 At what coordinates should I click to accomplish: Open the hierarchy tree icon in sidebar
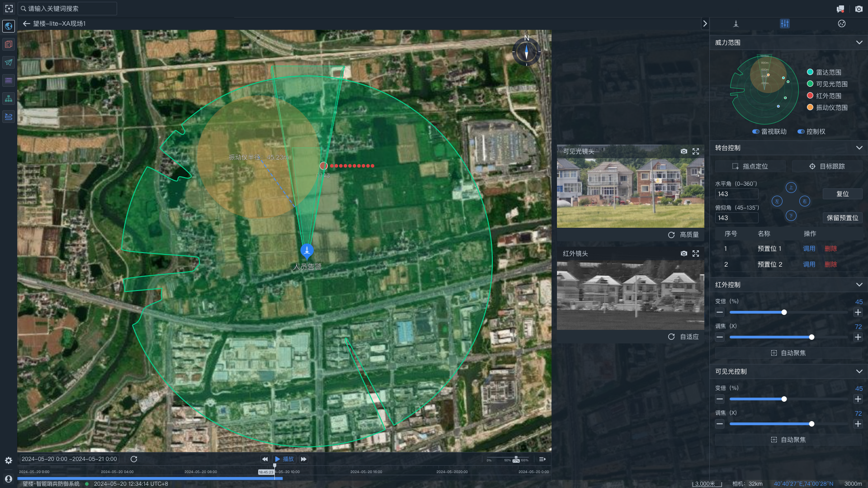point(9,99)
